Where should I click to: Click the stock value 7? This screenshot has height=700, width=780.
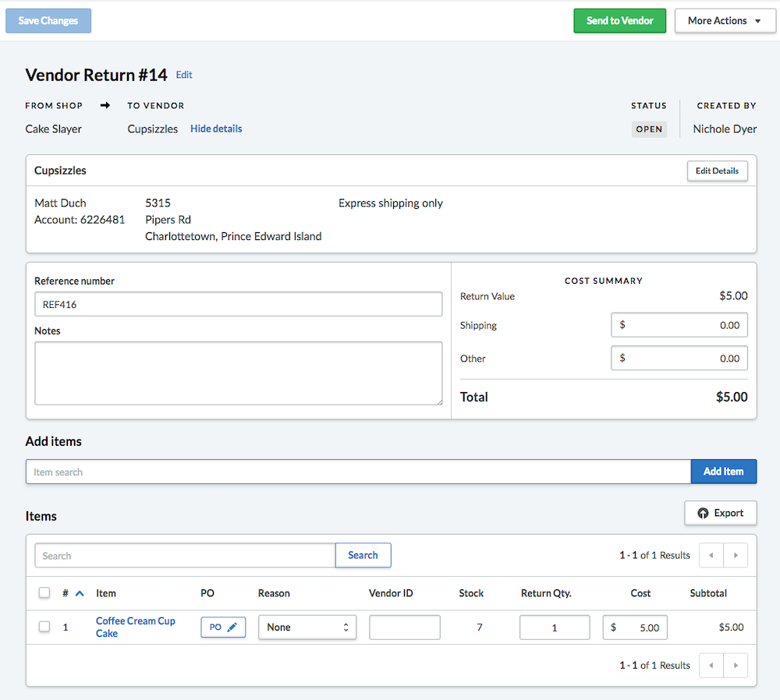pos(480,627)
